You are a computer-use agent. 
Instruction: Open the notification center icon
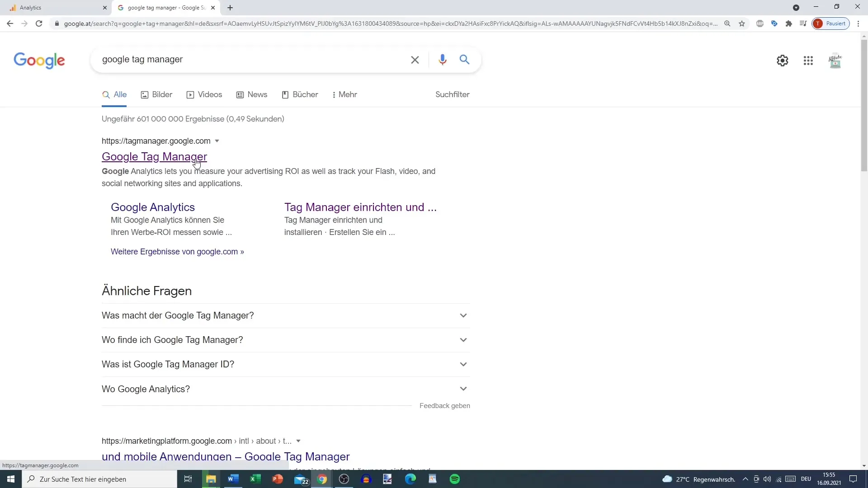(x=853, y=479)
